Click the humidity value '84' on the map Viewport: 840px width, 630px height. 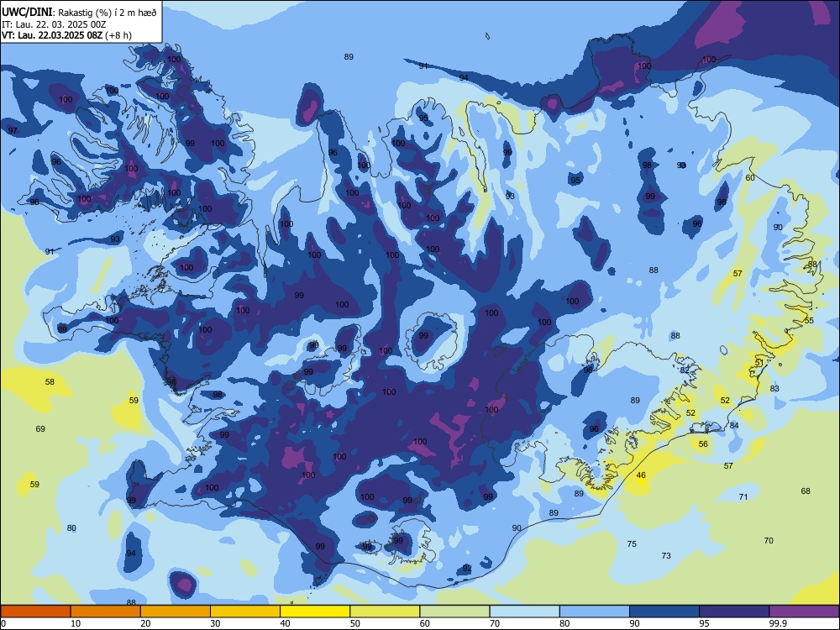pyautogui.click(x=734, y=425)
